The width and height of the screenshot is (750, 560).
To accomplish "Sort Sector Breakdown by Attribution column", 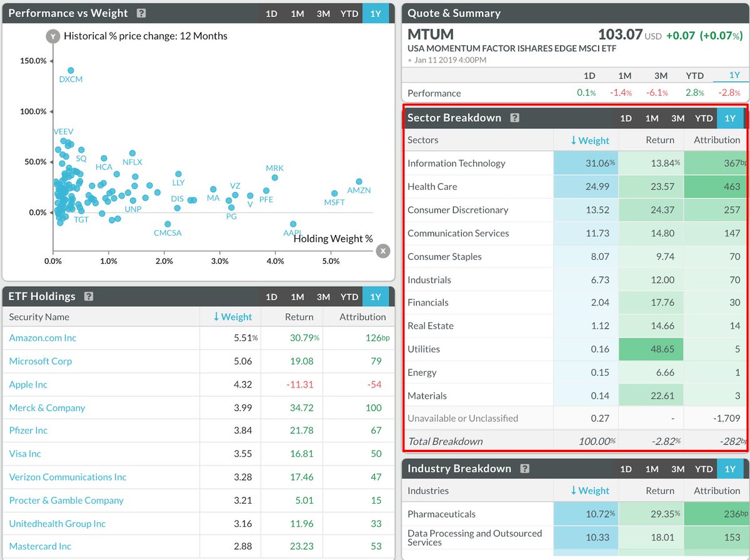I will tap(716, 140).
